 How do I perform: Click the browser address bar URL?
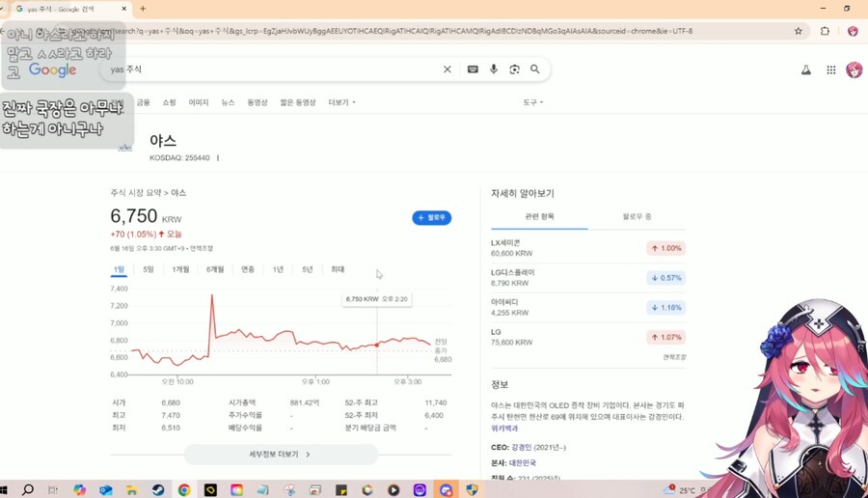pos(382,31)
